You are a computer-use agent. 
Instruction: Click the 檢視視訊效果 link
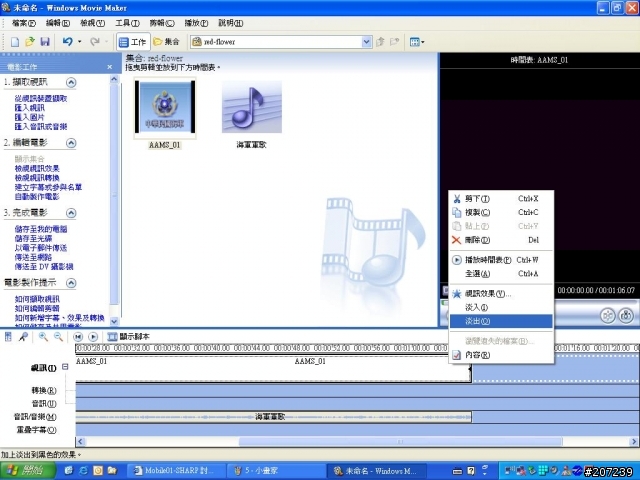[37, 168]
